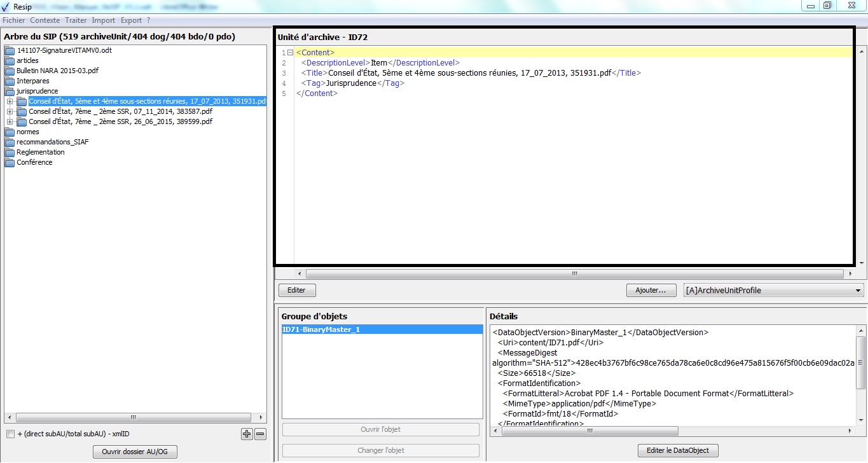Select the Reglementation folder icon
Image resolution: width=868 pixels, height=463 pixels.
click(x=10, y=153)
